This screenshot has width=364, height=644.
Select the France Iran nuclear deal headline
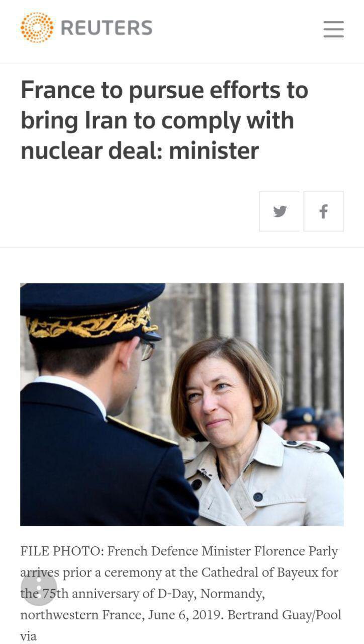(164, 120)
